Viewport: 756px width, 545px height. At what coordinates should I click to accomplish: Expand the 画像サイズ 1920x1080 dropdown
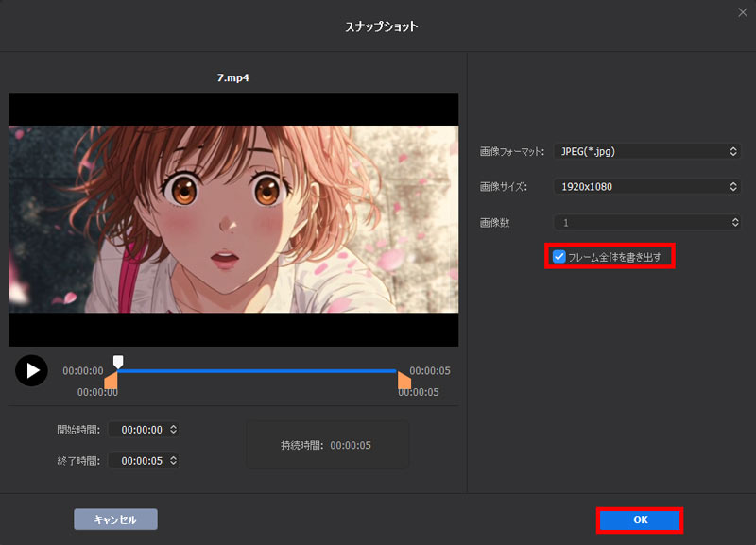coord(646,187)
